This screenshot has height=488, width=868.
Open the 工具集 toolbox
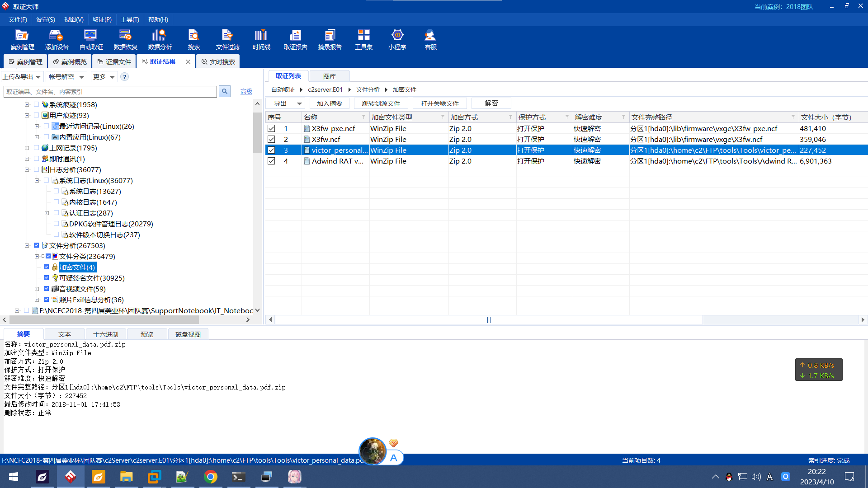coord(363,39)
